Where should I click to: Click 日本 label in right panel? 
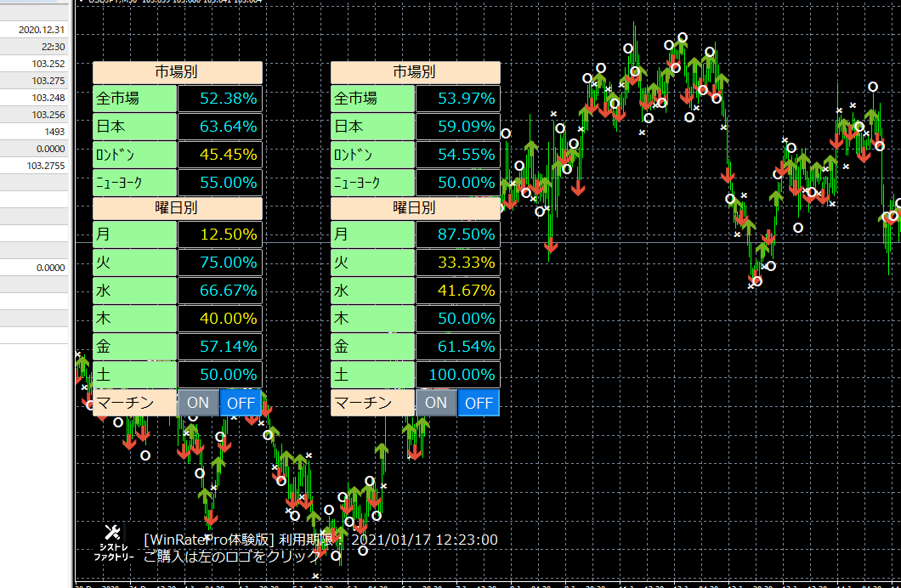pos(372,127)
